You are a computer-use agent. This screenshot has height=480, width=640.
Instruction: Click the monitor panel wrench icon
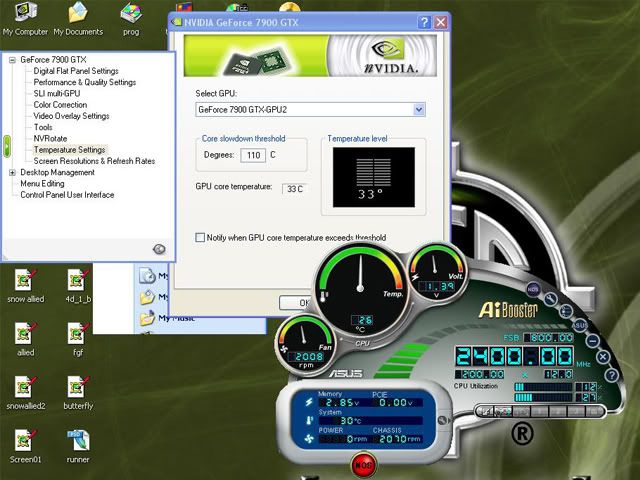(442, 420)
